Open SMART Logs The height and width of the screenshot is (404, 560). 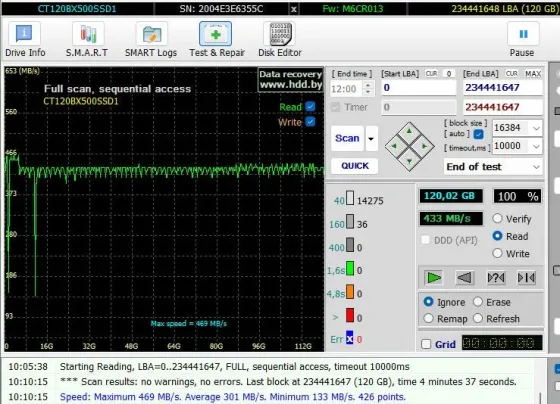point(151,39)
